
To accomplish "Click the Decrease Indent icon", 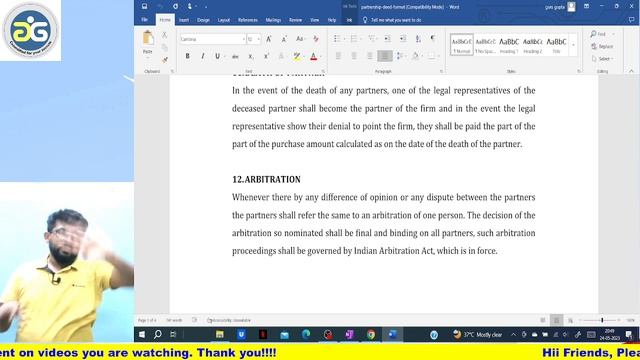I will click(387, 39).
